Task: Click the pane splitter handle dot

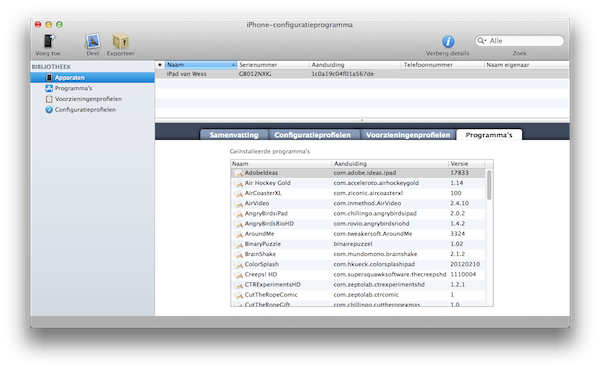Action: (x=362, y=120)
